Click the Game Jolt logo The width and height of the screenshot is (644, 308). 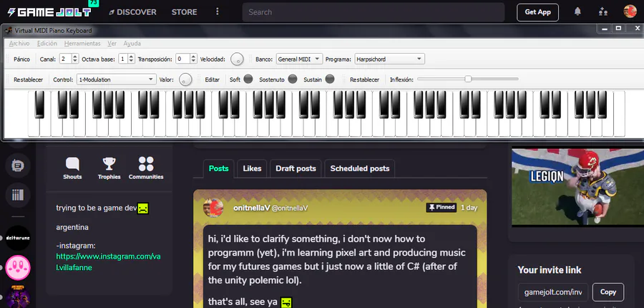(49, 12)
